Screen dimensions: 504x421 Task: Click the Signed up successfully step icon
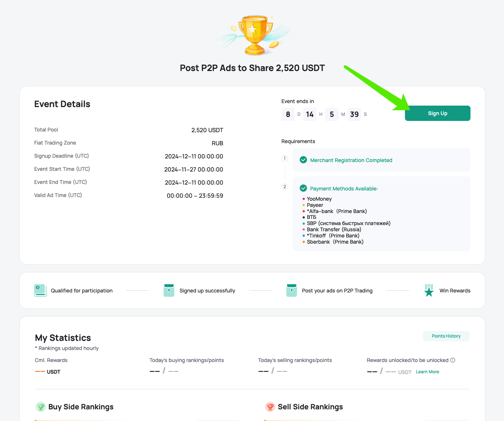pos(169,290)
